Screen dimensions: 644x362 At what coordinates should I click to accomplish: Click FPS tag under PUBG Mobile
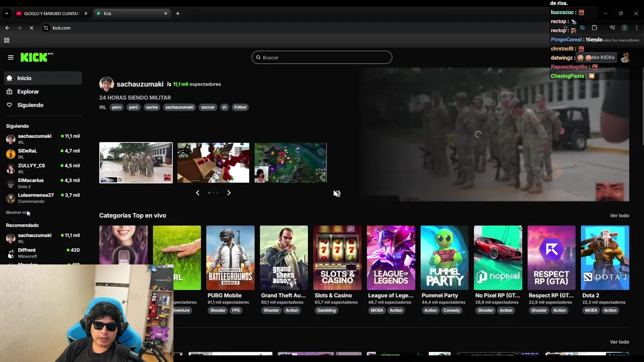(236, 310)
